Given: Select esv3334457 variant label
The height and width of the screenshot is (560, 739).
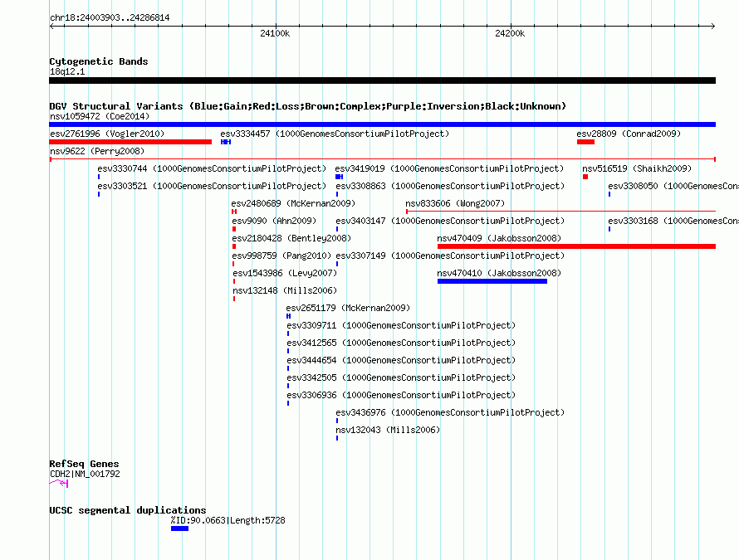Looking at the screenshot, I should pyautogui.click(x=335, y=134).
